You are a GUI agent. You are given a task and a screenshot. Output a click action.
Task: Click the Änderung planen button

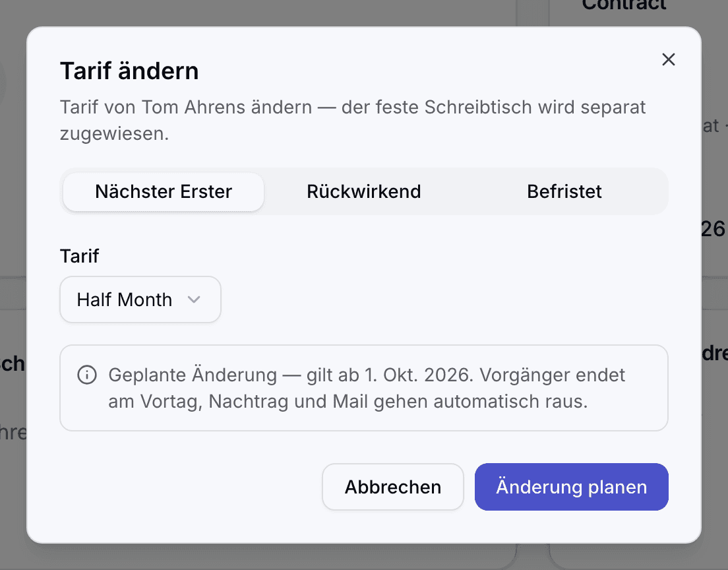coord(571,487)
